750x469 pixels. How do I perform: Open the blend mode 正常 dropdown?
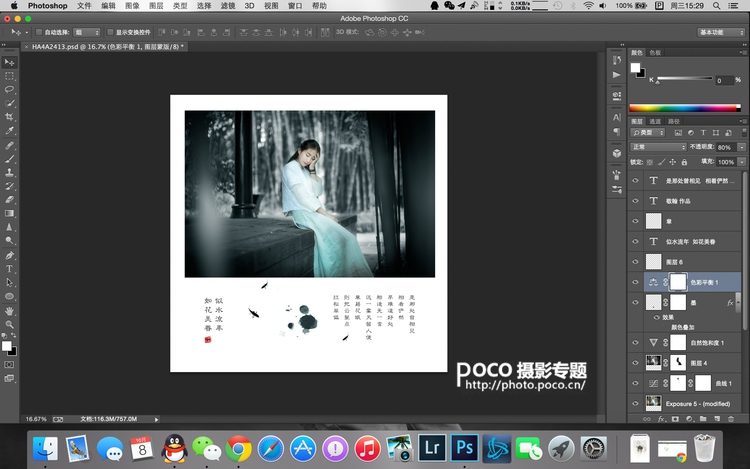coord(658,147)
